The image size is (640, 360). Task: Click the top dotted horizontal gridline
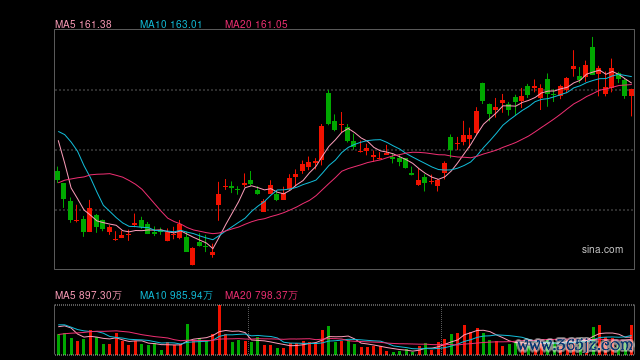tap(344, 90)
